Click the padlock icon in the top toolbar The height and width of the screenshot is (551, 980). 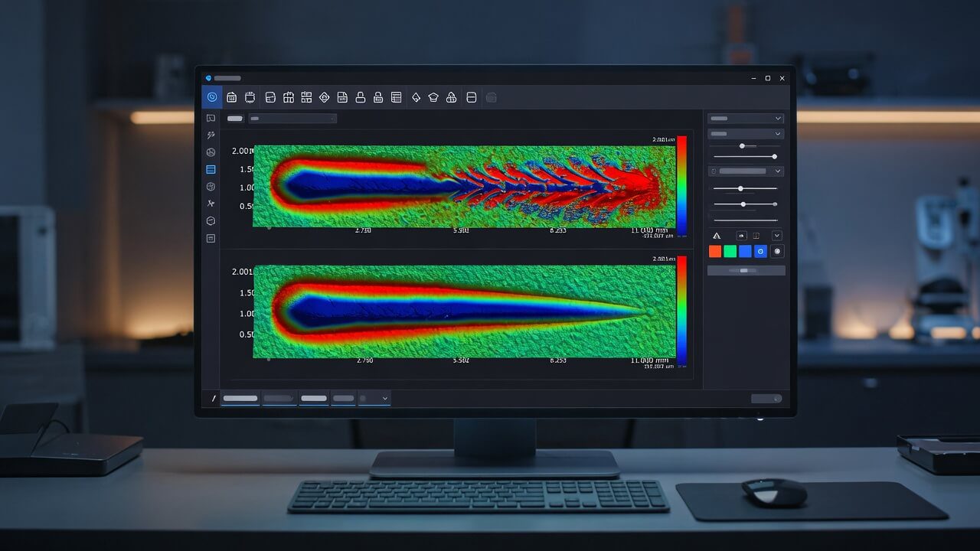[360, 97]
